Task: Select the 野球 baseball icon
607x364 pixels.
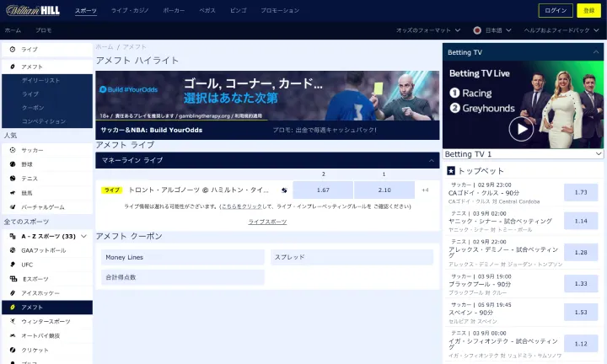Action: [x=13, y=164]
